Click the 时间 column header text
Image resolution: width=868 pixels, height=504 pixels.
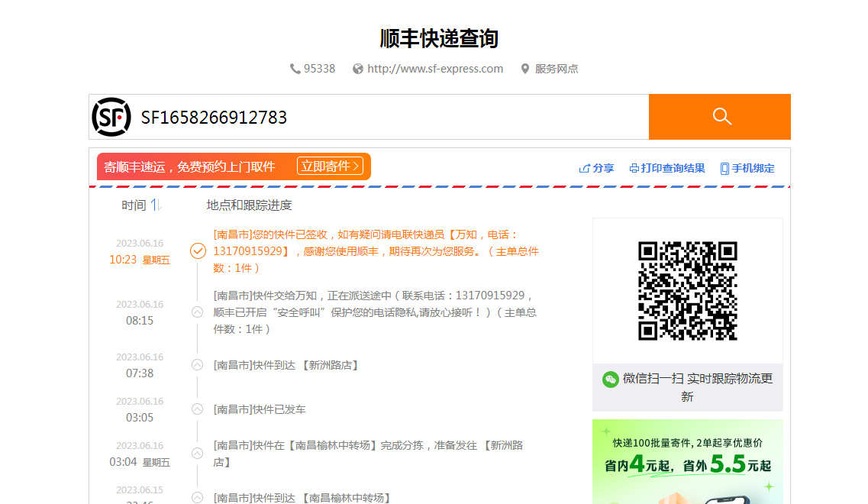click(x=134, y=205)
